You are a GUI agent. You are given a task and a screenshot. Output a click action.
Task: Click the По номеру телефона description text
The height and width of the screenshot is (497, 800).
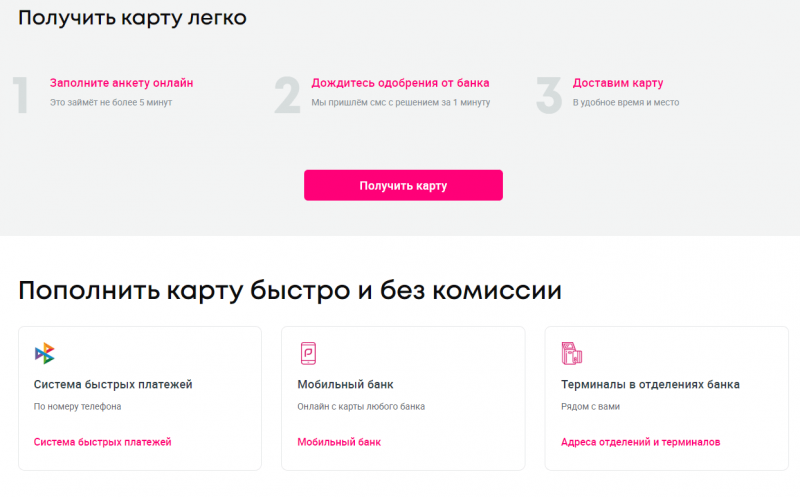[77, 407]
